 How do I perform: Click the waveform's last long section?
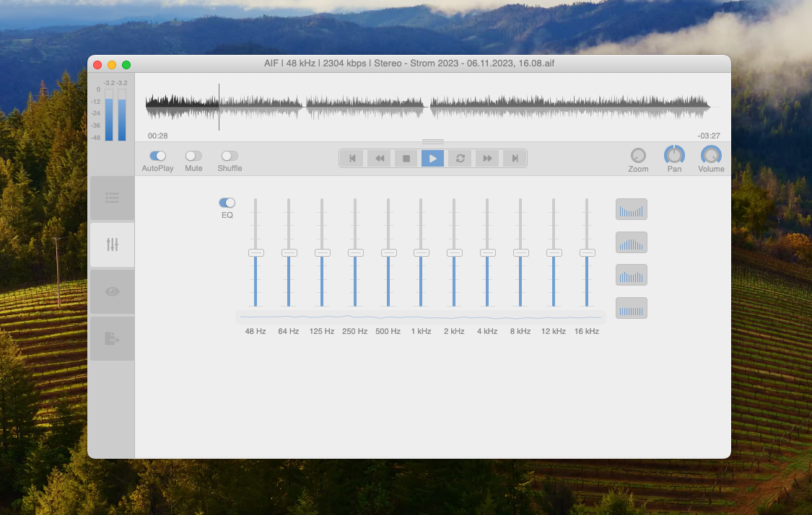(569, 107)
